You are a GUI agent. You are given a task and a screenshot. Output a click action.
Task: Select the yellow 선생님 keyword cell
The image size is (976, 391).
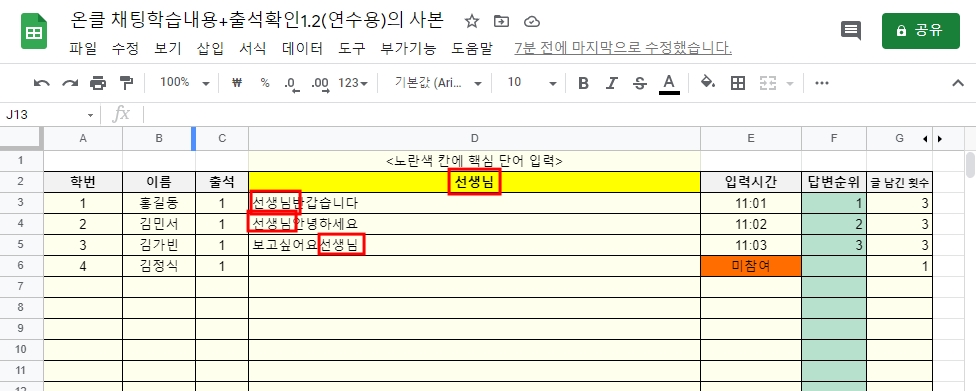coord(474,182)
